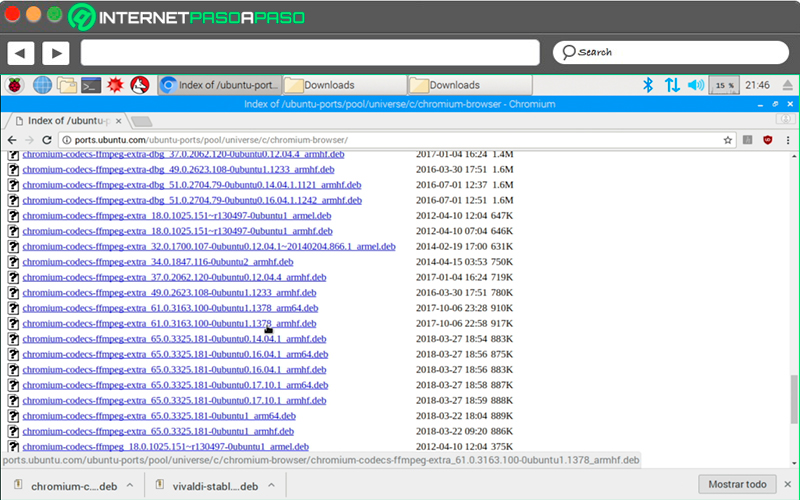Open the file manager folders icon
This screenshot has height=500, width=800.
pos(67,85)
